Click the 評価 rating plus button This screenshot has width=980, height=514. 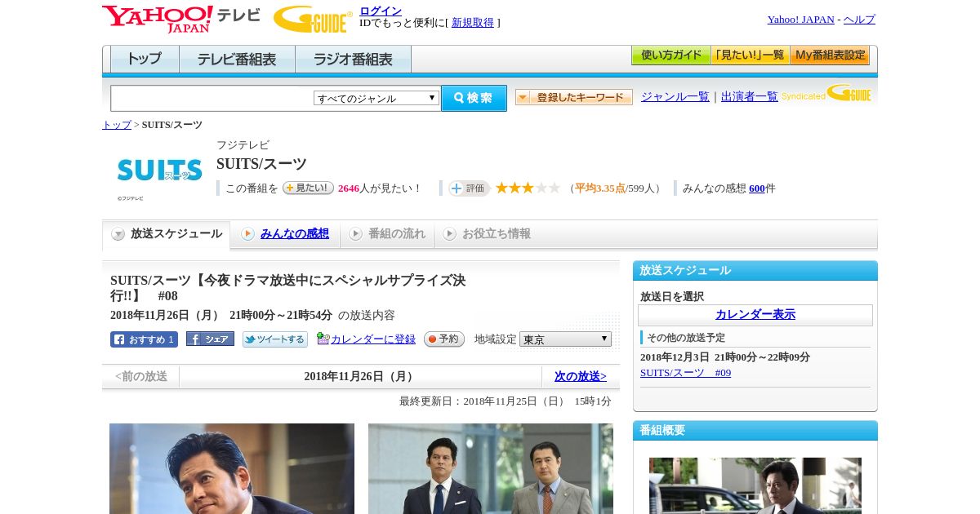[469, 188]
